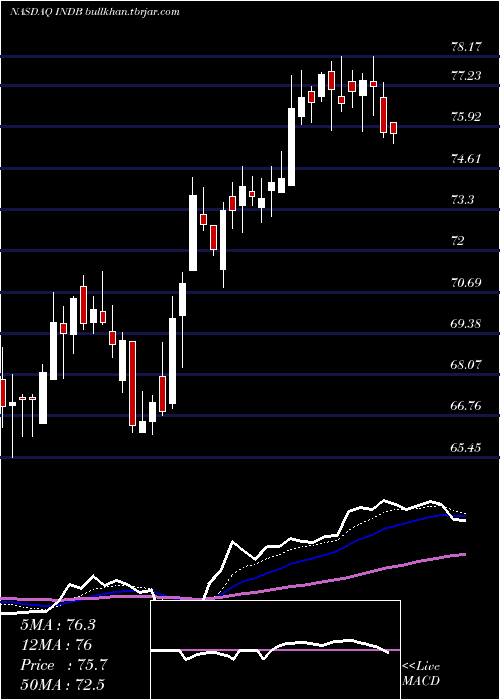Click the 77.23 price label
This screenshot has height=700, width=500.
(466, 75)
